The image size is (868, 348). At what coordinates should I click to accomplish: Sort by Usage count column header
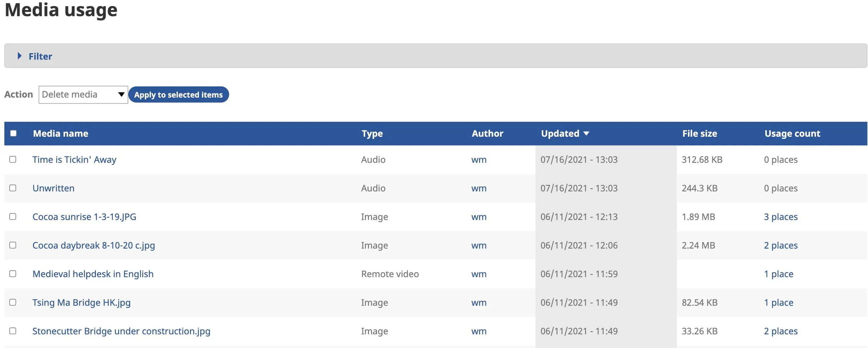(x=792, y=134)
